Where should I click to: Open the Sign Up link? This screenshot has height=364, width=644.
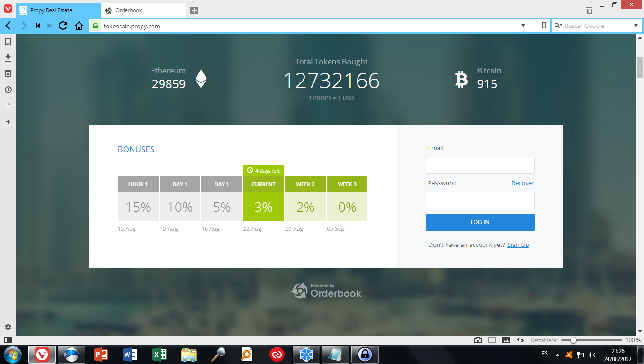[518, 245]
